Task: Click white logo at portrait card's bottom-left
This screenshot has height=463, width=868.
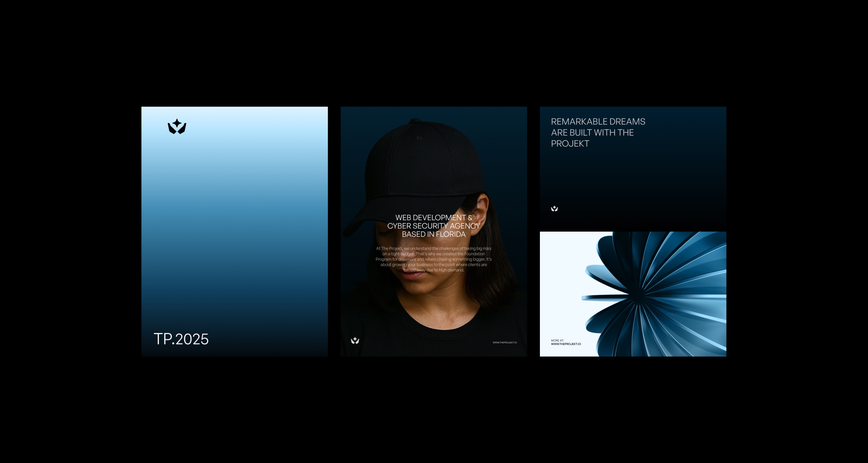Action: 355,341
